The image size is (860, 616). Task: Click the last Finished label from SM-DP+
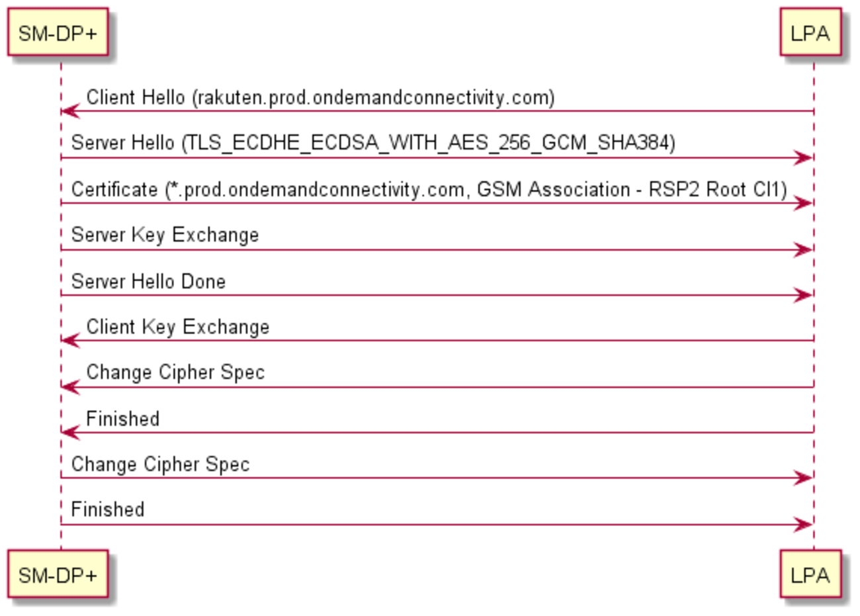(107, 510)
